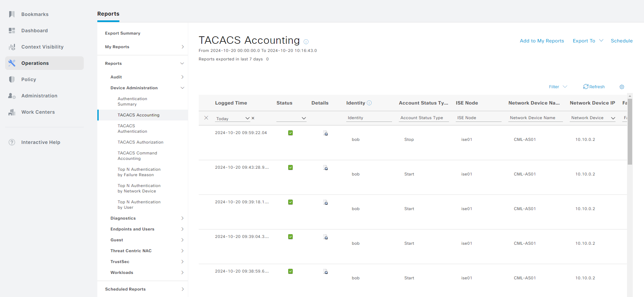Image resolution: width=644 pixels, height=297 pixels.
Task: Select the Reports tab
Action: (108, 14)
